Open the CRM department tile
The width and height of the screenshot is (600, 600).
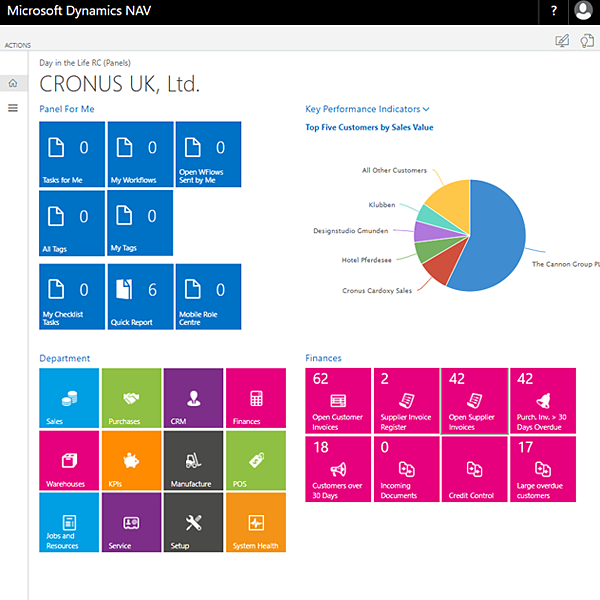[x=194, y=398]
